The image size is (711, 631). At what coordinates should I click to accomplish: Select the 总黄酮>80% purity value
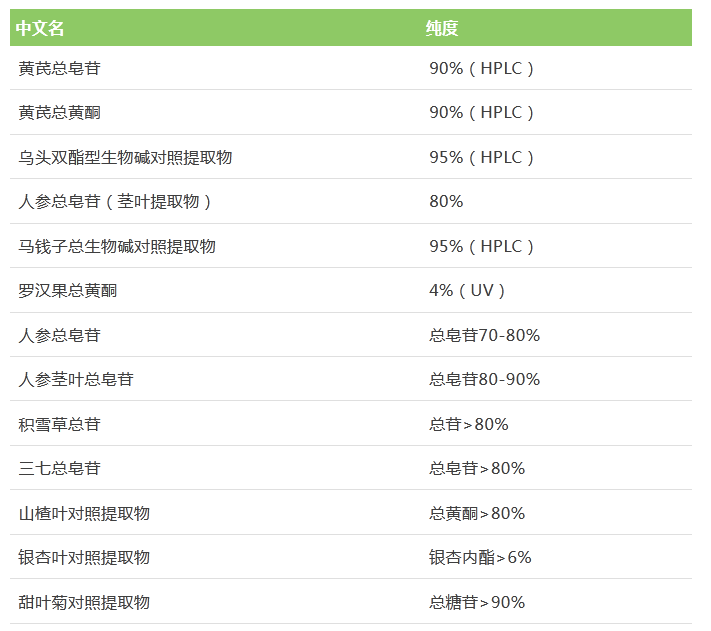point(477,513)
